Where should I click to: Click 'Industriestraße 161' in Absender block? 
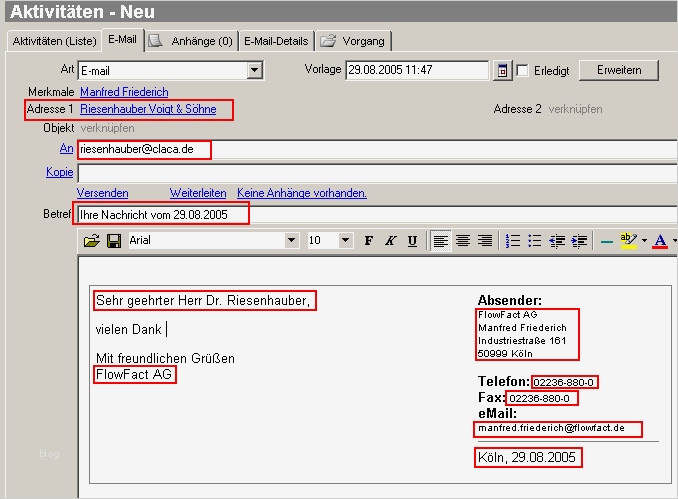click(522, 341)
